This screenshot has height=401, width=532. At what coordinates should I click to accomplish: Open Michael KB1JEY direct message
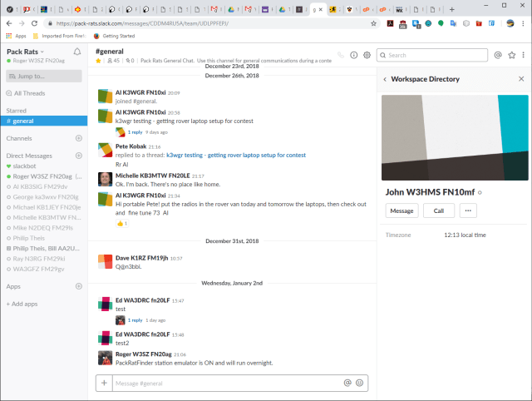pyautogui.click(x=44, y=207)
